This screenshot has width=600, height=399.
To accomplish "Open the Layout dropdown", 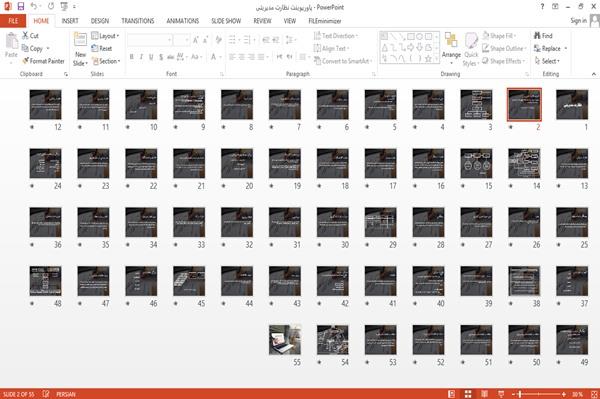I will click(x=105, y=36).
